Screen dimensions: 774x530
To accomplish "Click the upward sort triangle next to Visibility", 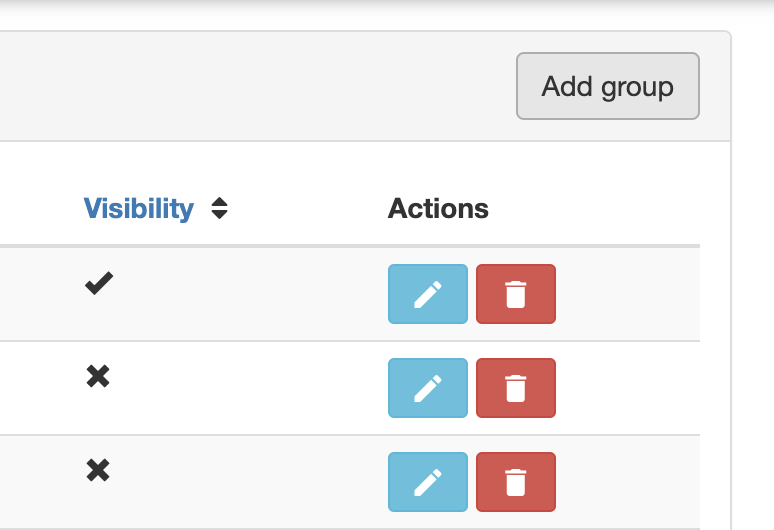I will [x=220, y=202].
